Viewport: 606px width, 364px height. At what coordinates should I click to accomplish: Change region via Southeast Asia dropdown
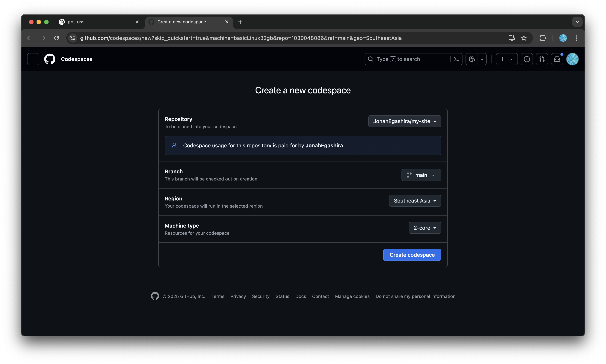[414, 200]
